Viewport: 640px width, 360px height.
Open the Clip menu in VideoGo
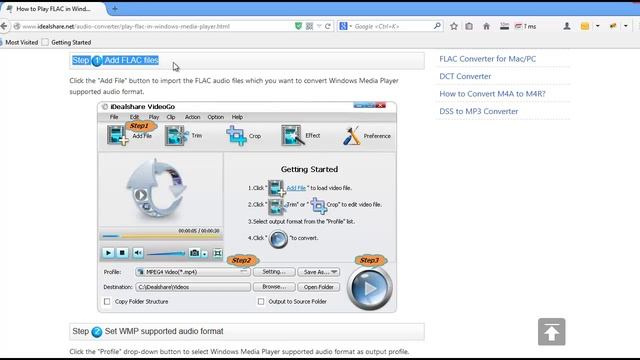[x=171, y=117]
